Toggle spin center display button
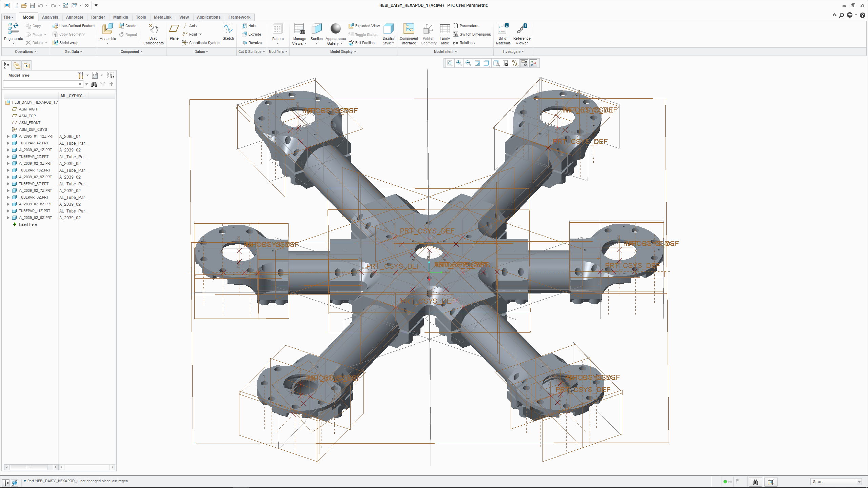This screenshot has width=868, height=488. click(533, 63)
